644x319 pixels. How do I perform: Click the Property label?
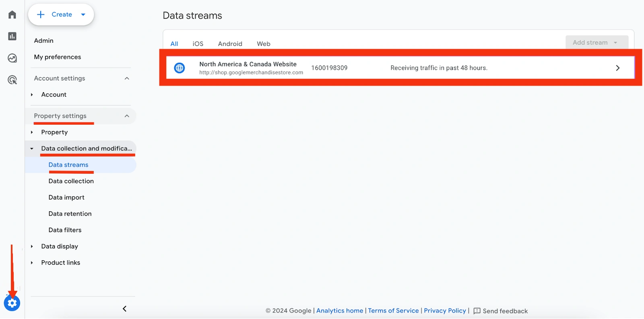[x=54, y=132]
